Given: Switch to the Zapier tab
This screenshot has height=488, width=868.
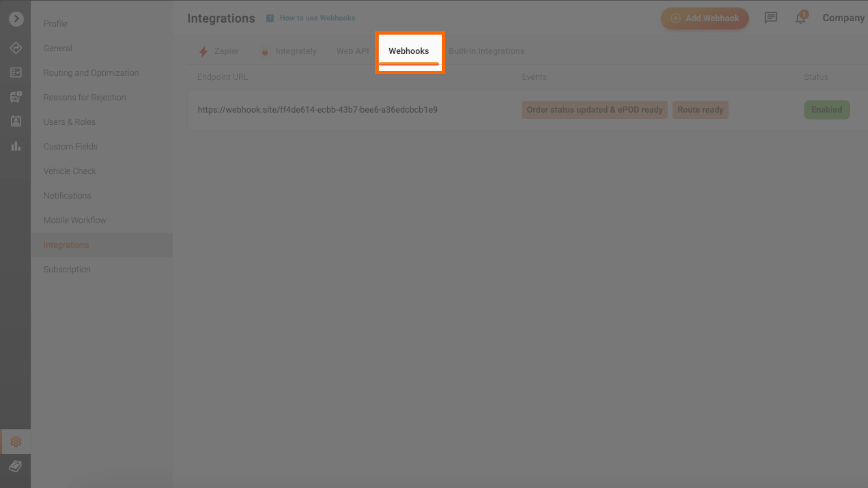Looking at the screenshot, I should (219, 51).
